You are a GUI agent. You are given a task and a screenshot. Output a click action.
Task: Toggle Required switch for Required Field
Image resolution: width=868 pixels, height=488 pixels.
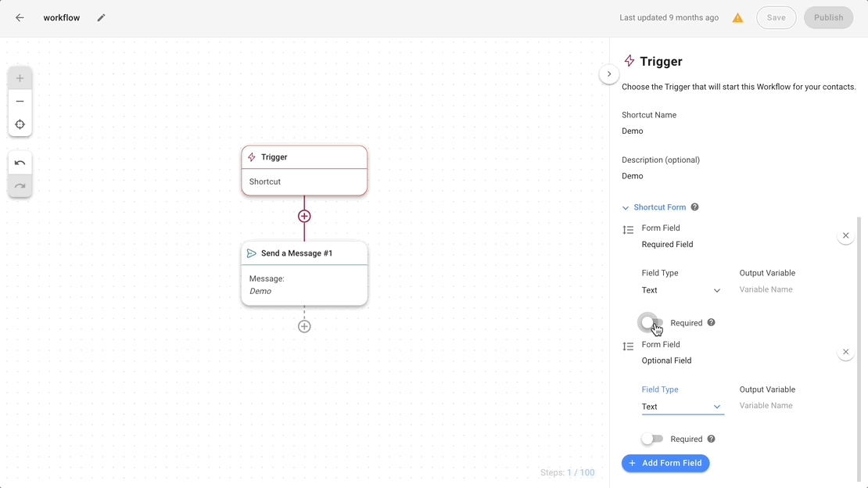[x=651, y=323]
